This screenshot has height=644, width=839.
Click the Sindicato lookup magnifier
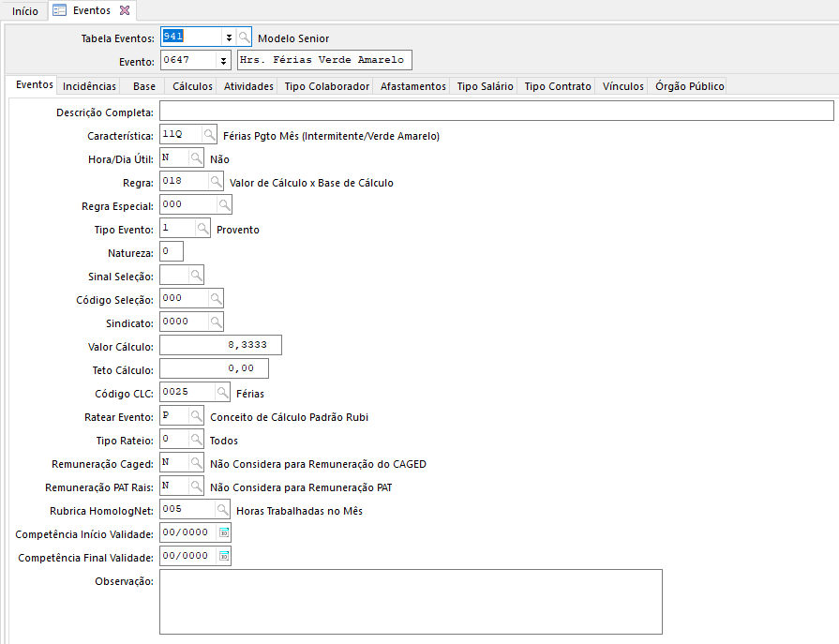[x=216, y=322]
